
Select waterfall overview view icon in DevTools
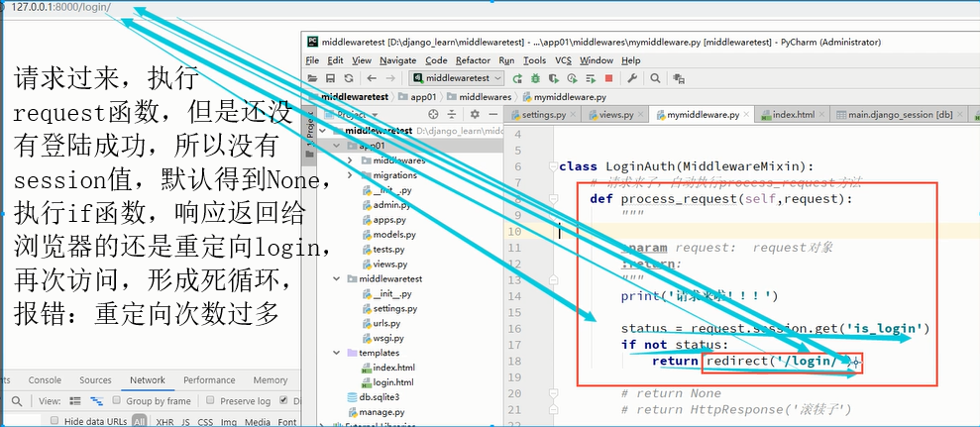[x=96, y=400]
